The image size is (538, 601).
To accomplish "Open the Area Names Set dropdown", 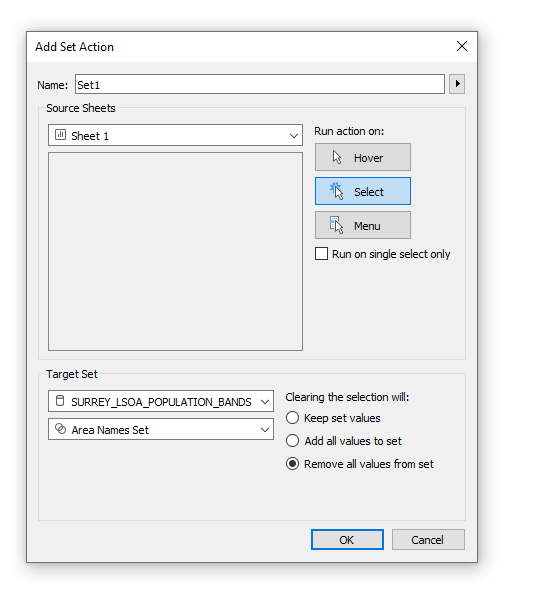I will tap(161, 429).
